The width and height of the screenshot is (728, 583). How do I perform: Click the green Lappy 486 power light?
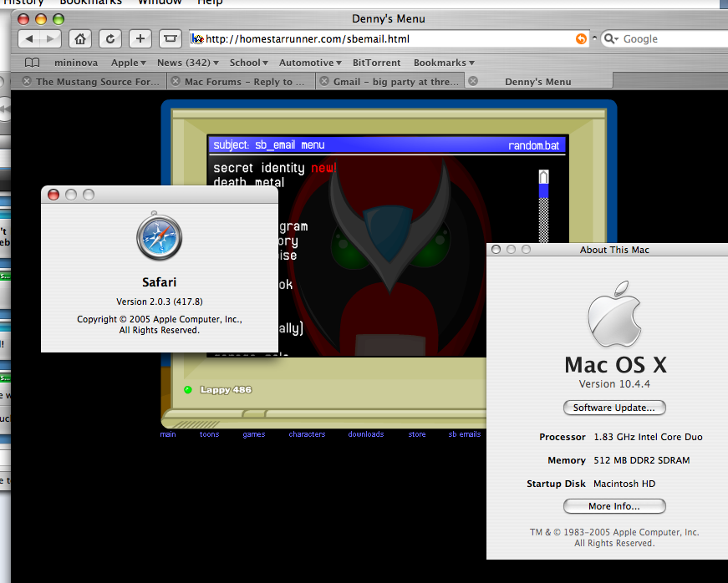click(x=188, y=389)
